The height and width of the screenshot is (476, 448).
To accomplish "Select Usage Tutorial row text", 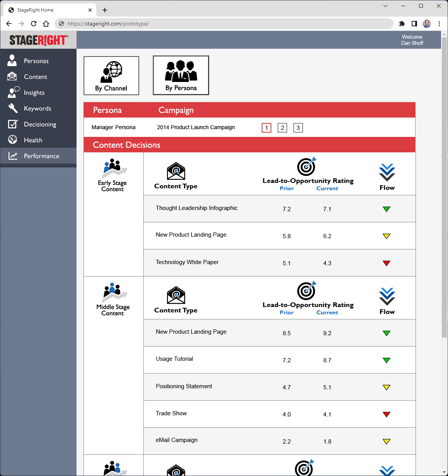I will click(174, 359).
